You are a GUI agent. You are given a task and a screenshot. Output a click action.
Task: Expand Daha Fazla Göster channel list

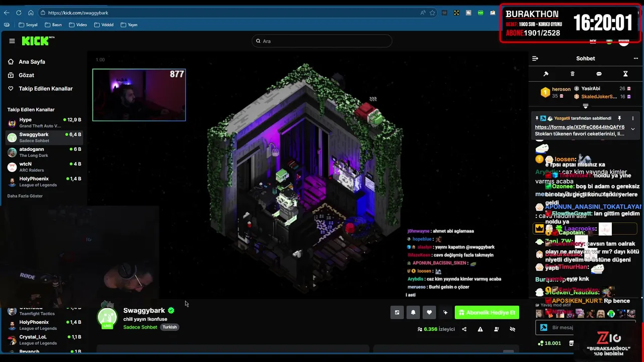click(25, 196)
